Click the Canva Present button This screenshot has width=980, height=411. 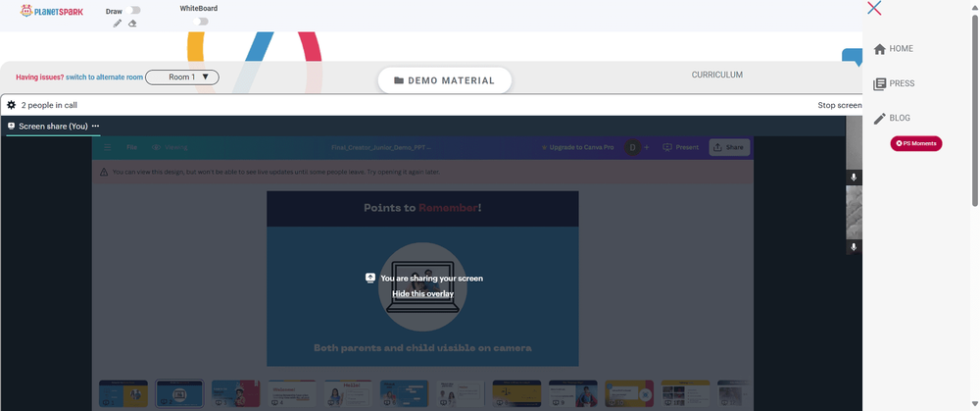[x=681, y=148]
